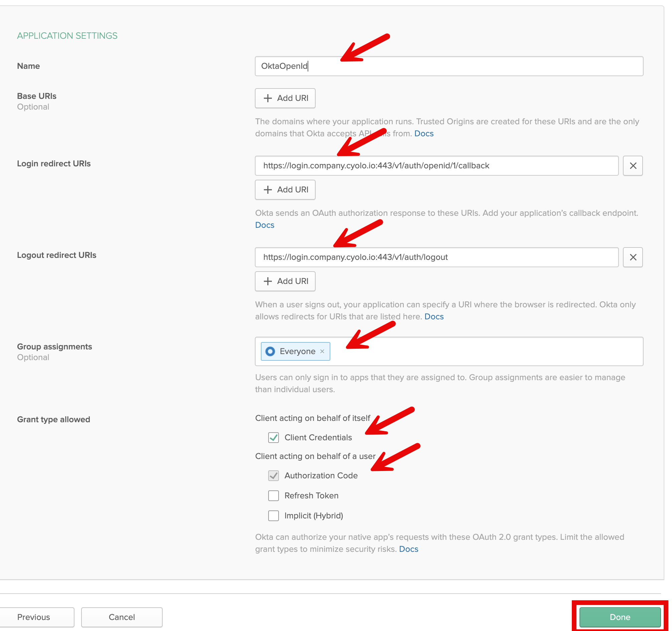Open the Docs link below the OAuth callback description

[264, 225]
